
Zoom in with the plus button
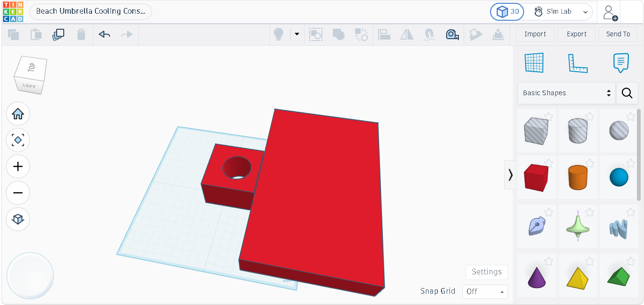pos(18,166)
